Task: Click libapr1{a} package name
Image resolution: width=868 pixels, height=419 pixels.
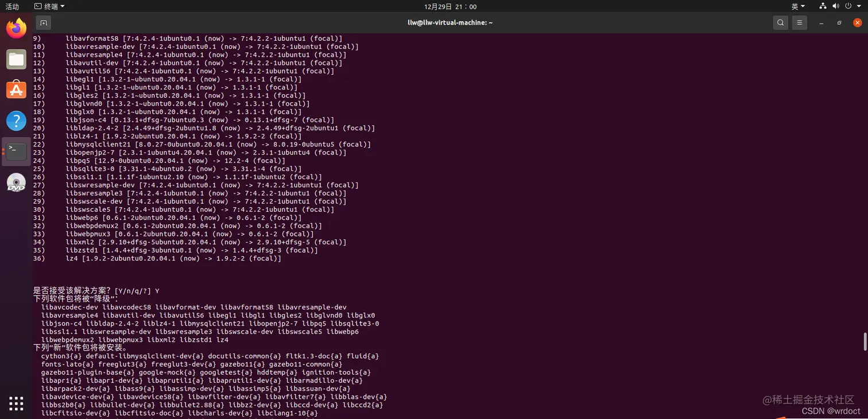Action: 61,381
